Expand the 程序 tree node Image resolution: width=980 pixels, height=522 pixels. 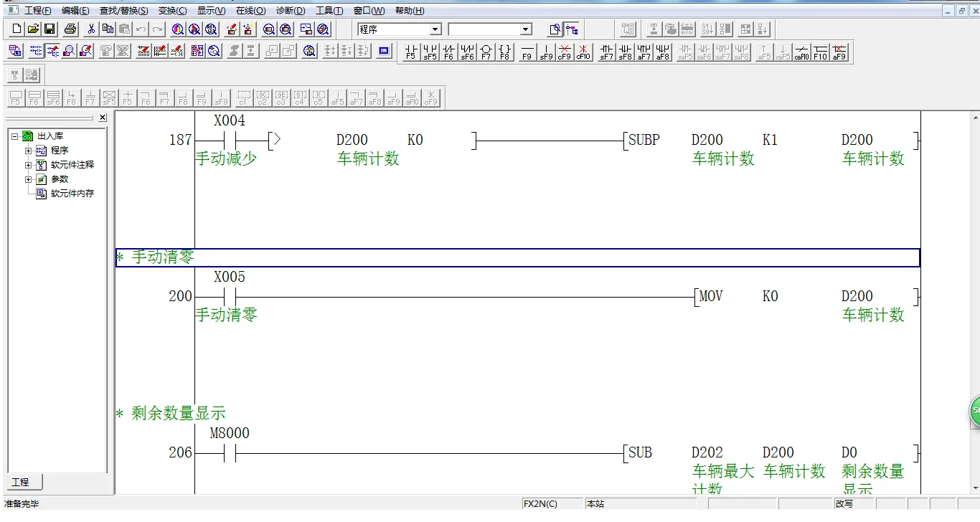click(x=29, y=151)
